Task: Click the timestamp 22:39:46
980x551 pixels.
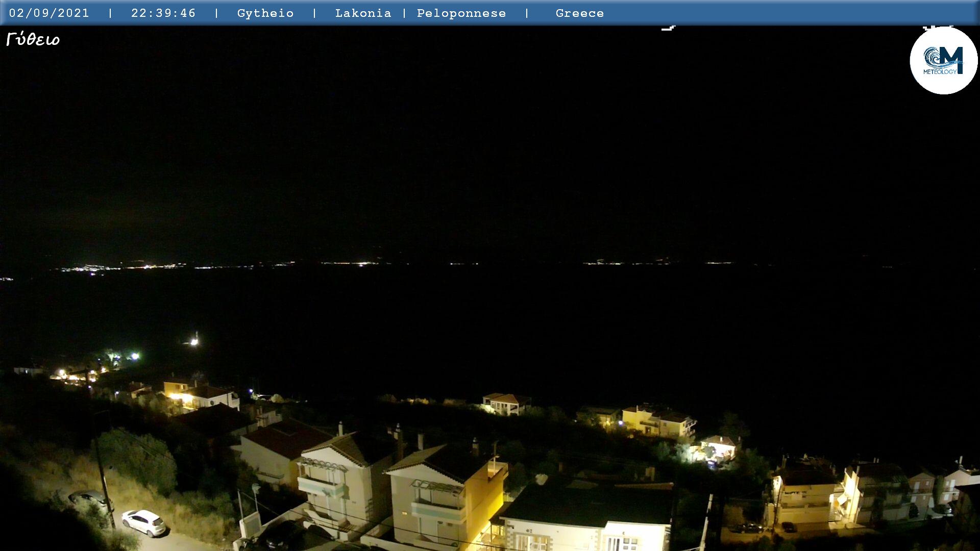Action: pos(163,13)
